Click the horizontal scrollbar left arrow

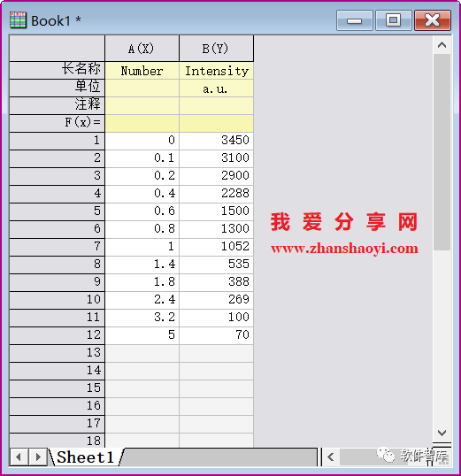pyautogui.click(x=331, y=457)
